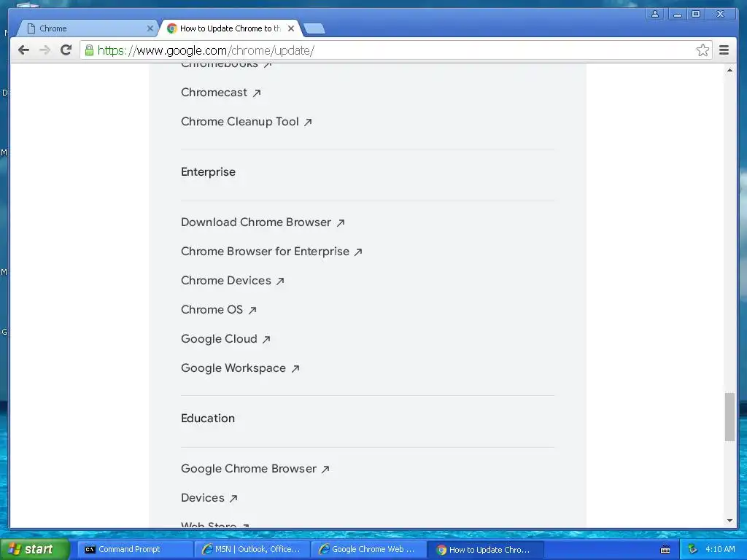Screen dimensions: 747x560
Task: Open the Windows Start menu
Action: pos(34,549)
